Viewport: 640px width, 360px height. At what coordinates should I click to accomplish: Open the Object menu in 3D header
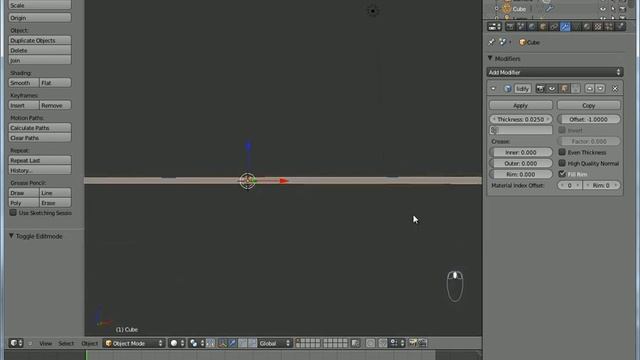pos(89,344)
